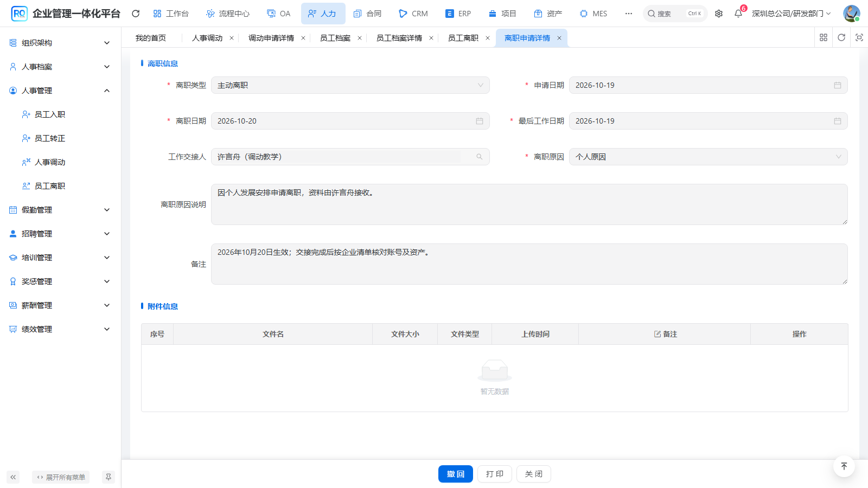This screenshot has width=868, height=488.
Task: Click the 文件名 column header
Action: pos(273,334)
